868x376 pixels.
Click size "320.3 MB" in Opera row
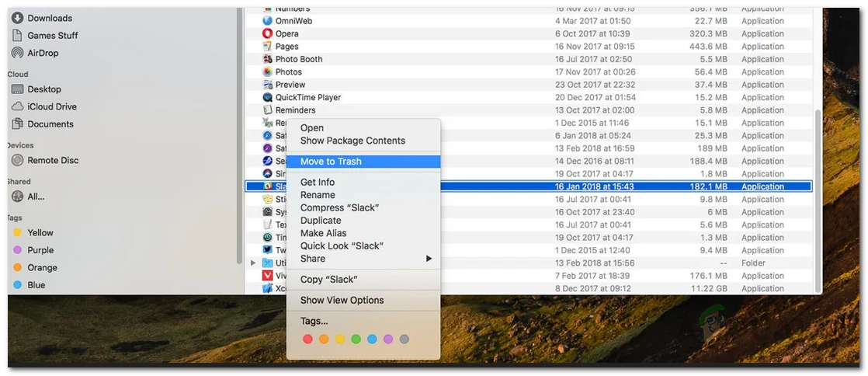pyautogui.click(x=709, y=33)
